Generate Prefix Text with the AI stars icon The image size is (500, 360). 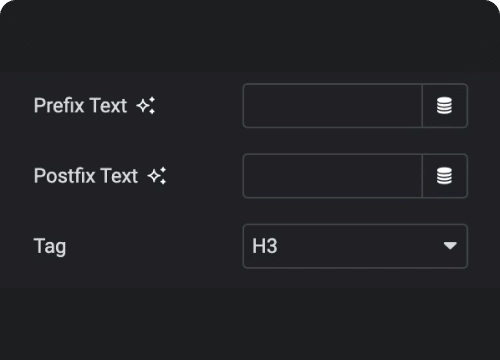point(146,106)
